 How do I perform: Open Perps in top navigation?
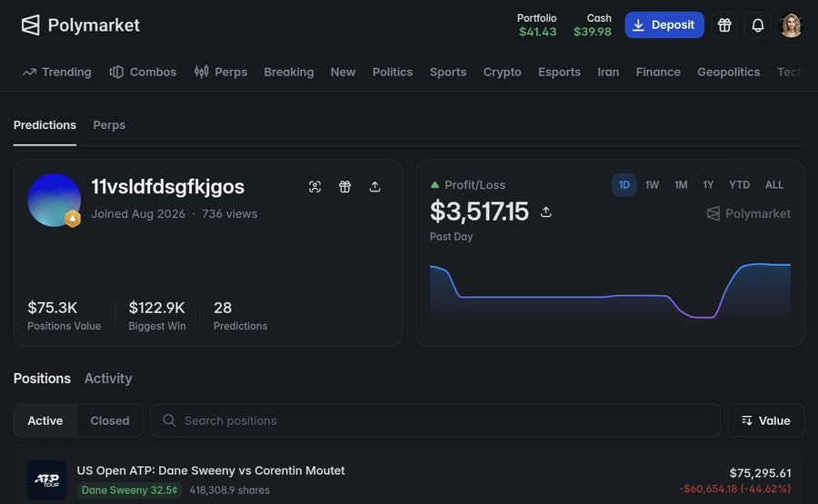[221, 72]
